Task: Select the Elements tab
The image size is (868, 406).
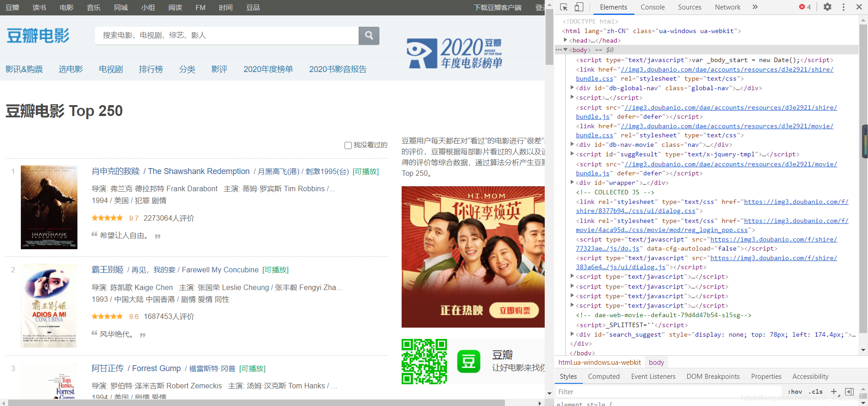Action: [614, 7]
